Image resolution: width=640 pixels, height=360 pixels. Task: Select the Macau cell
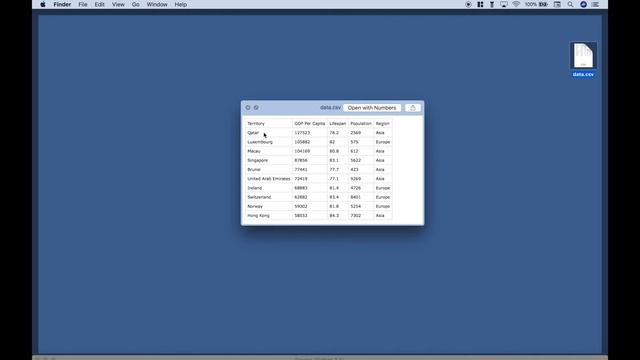click(269, 151)
